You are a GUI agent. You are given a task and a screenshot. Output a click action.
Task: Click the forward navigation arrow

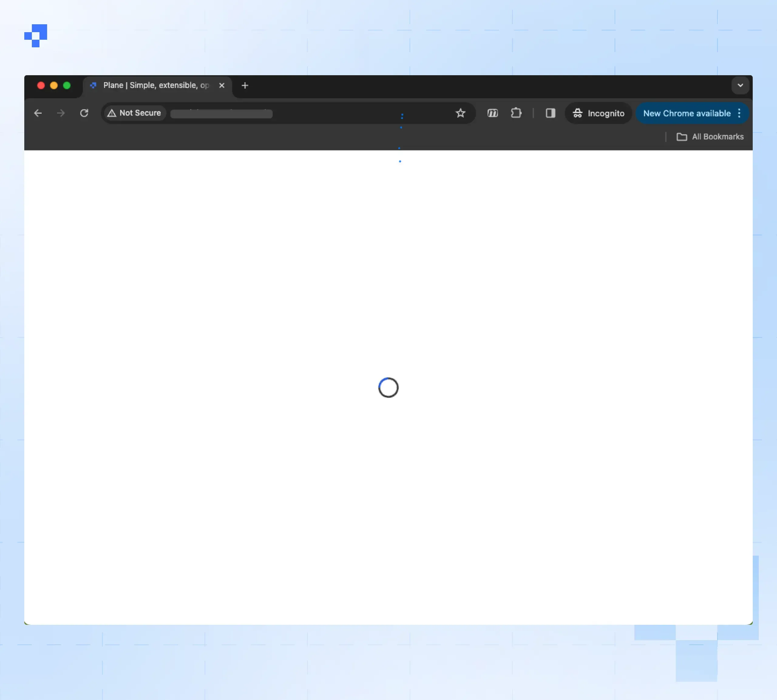61,113
